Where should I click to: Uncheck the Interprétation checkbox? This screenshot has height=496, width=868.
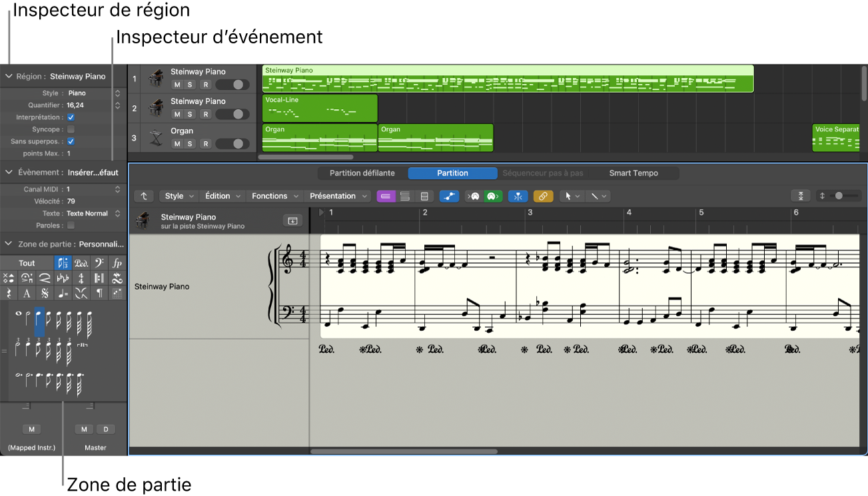pyautogui.click(x=71, y=117)
